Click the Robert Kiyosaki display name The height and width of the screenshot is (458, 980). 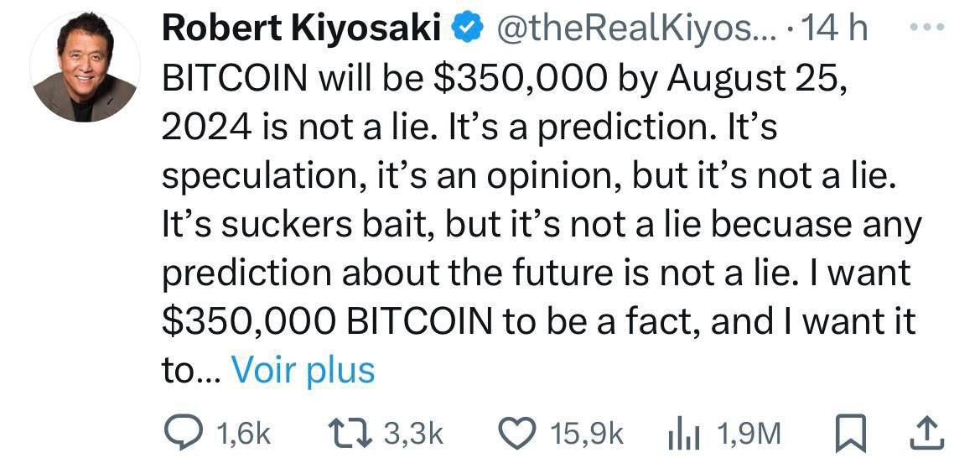301,29
